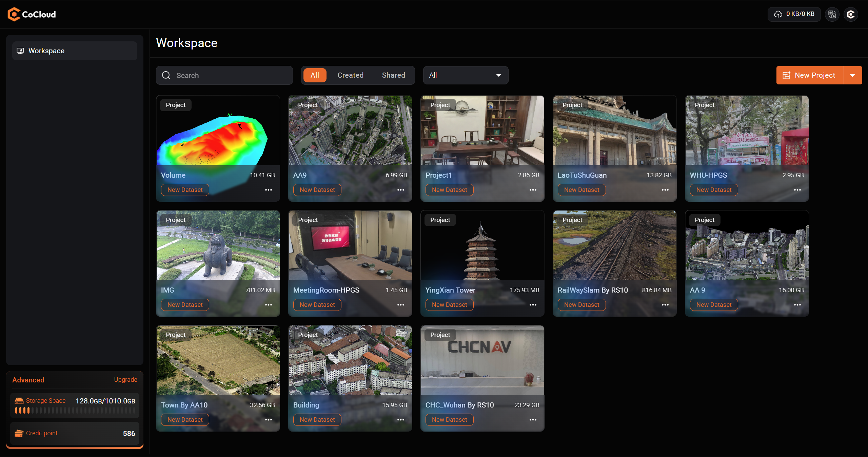Viewport: 868px width, 457px height.
Task: Select the All filter tab
Action: (x=315, y=75)
